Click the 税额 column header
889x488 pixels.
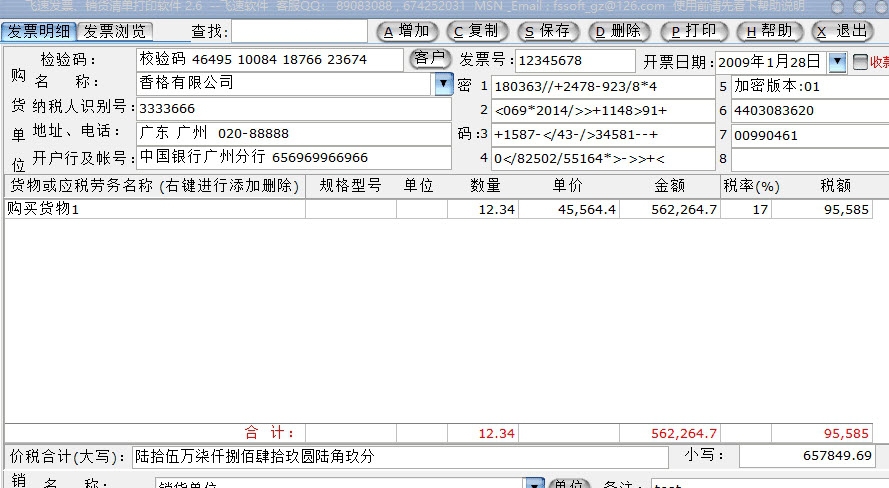pyautogui.click(x=835, y=186)
